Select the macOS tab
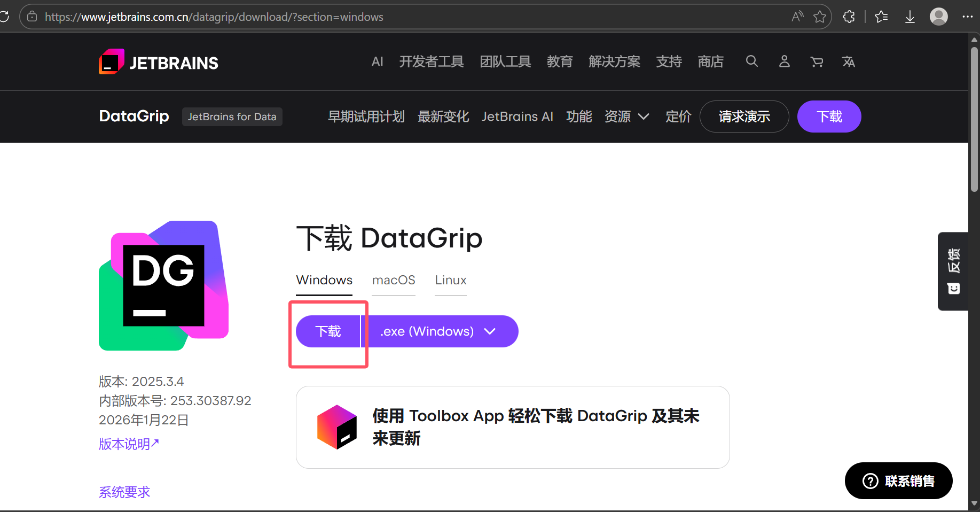The image size is (980, 512). [394, 280]
